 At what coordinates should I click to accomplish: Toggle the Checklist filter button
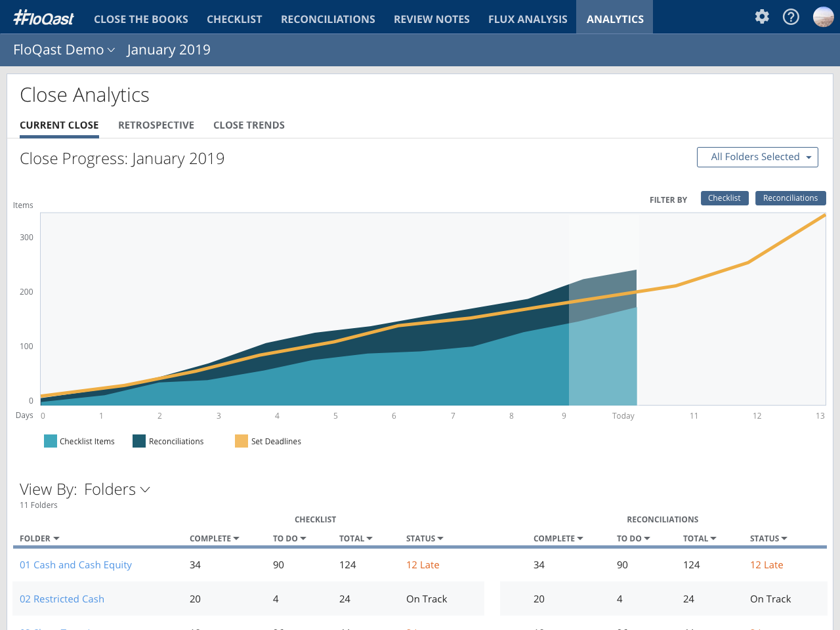pos(724,198)
